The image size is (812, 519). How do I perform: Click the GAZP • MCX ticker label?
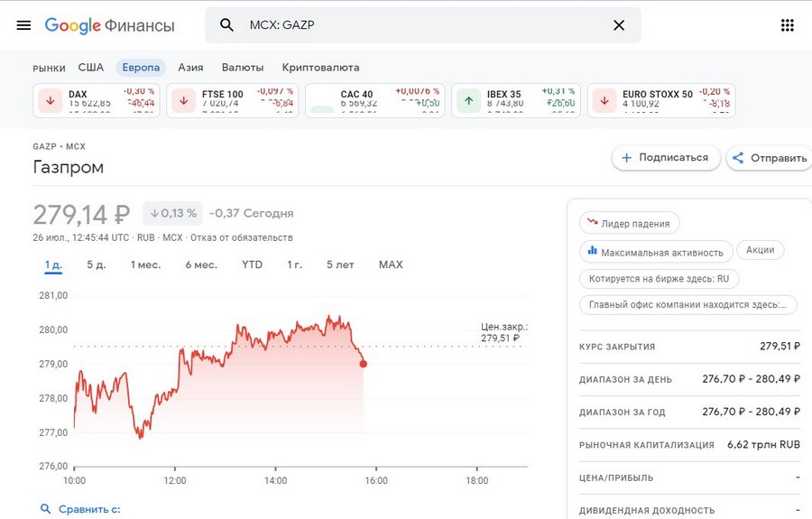pos(59,146)
